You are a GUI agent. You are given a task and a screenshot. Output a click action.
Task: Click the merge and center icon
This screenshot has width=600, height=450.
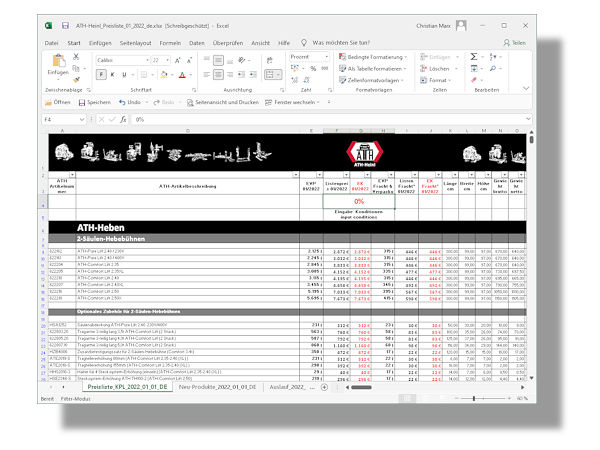(269, 74)
